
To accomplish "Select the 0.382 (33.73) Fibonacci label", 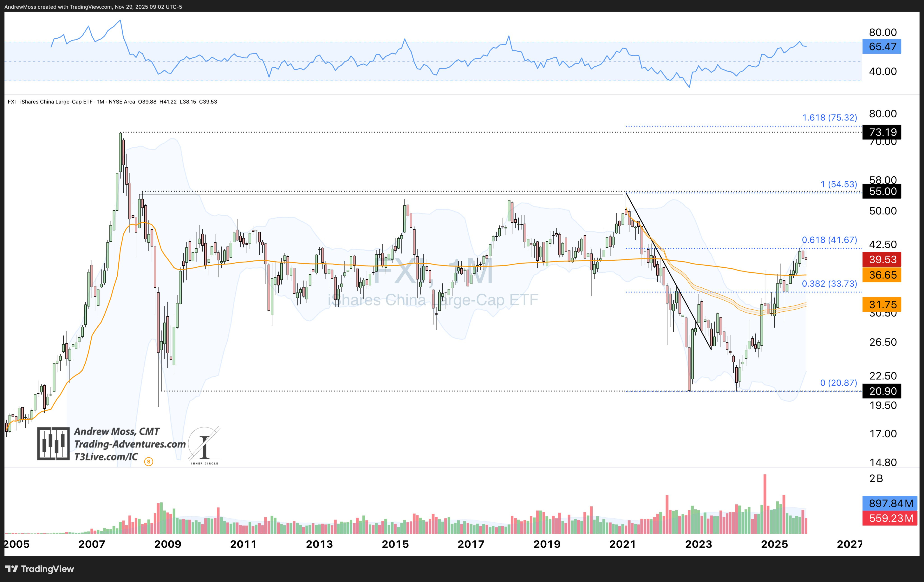I will [x=829, y=283].
